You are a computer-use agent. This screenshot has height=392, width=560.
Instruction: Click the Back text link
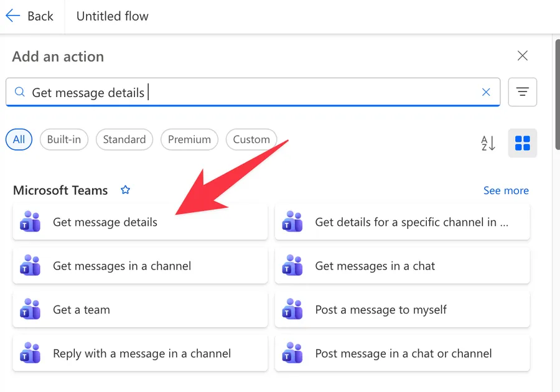tap(40, 16)
